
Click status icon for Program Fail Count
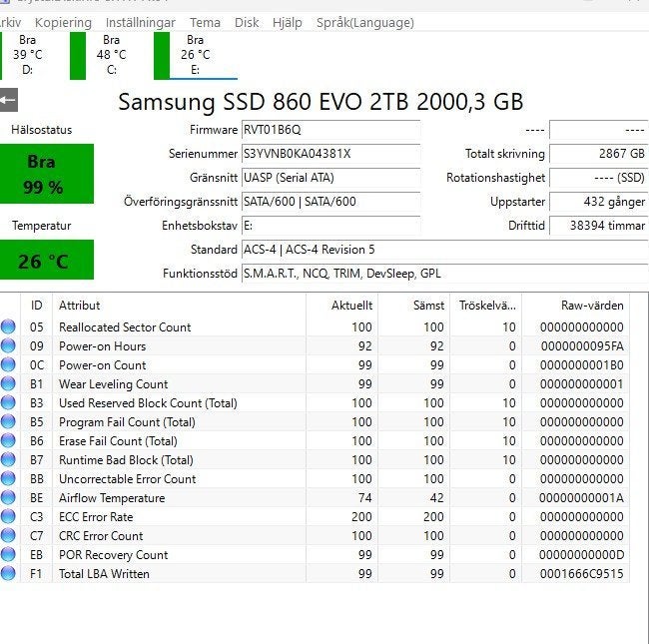8,421
